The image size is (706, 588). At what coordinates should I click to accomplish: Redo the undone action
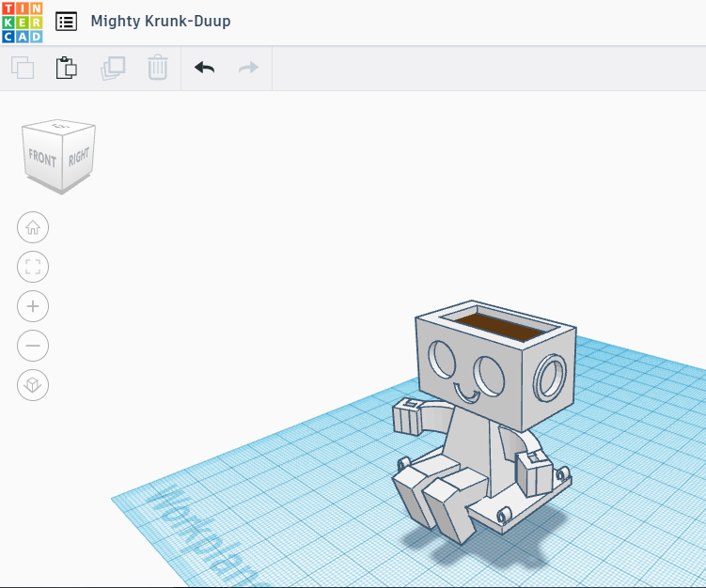tap(248, 68)
